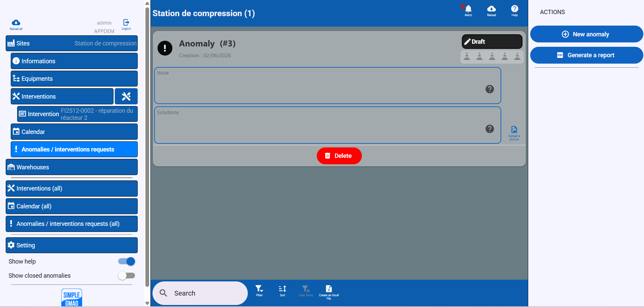Select the Sort icon
Viewport: 644px width, 307px height.
(x=282, y=291)
